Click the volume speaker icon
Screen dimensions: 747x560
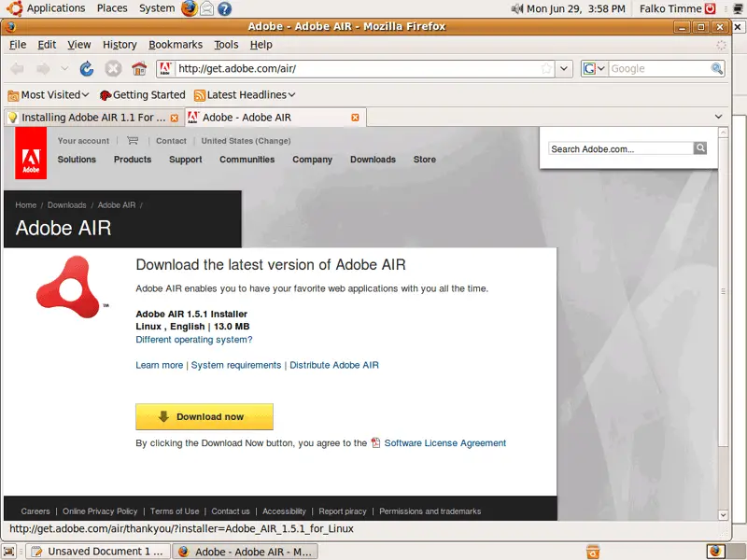tap(517, 8)
